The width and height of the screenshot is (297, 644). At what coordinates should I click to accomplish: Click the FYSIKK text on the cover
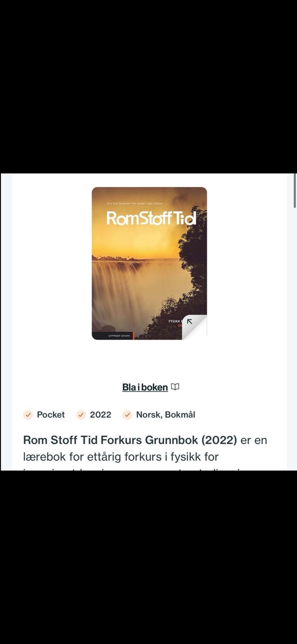coord(175,321)
